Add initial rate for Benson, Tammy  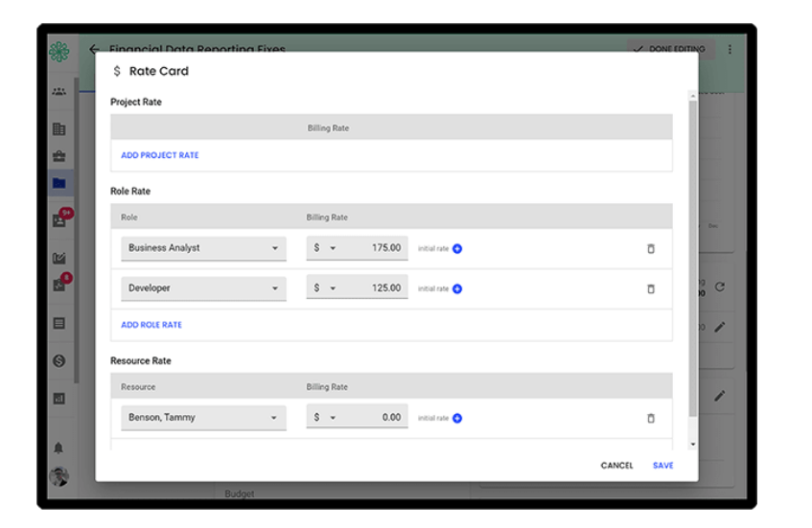pos(457,419)
